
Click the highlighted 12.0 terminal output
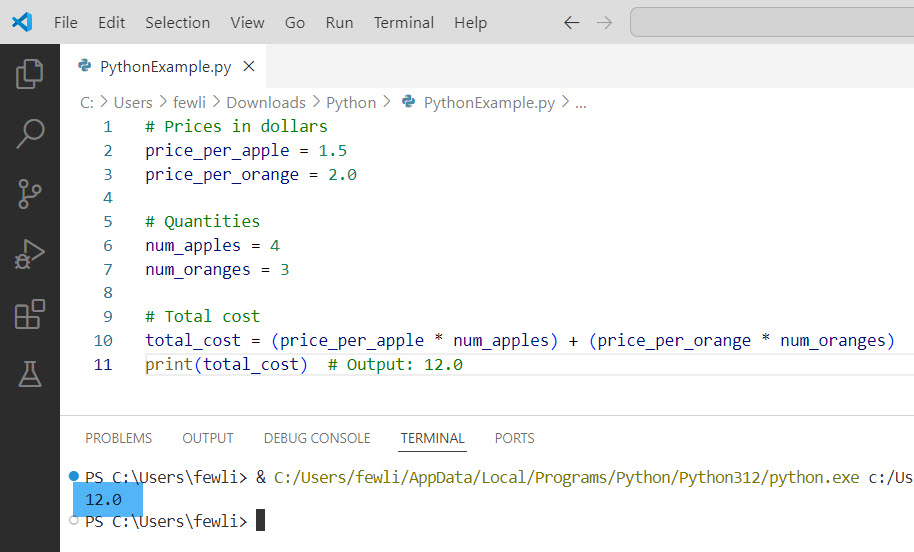click(104, 500)
